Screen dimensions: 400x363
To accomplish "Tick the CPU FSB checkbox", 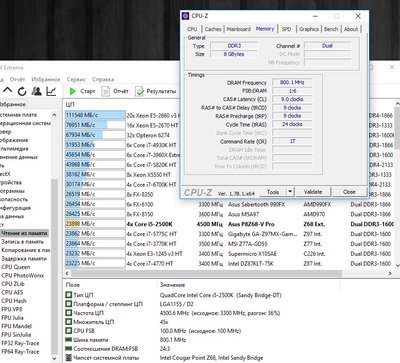I will [69, 331].
